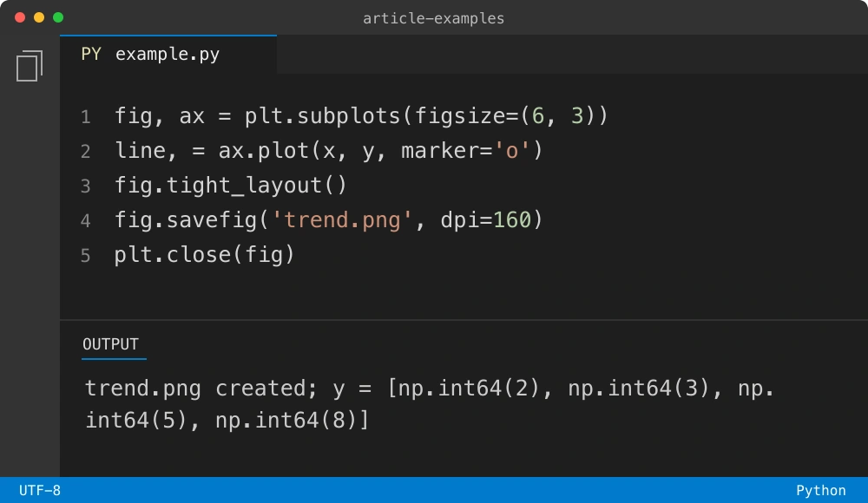Viewport: 868px width, 503px height.
Task: Change the Python language mode in status bar
Action: tap(820, 490)
